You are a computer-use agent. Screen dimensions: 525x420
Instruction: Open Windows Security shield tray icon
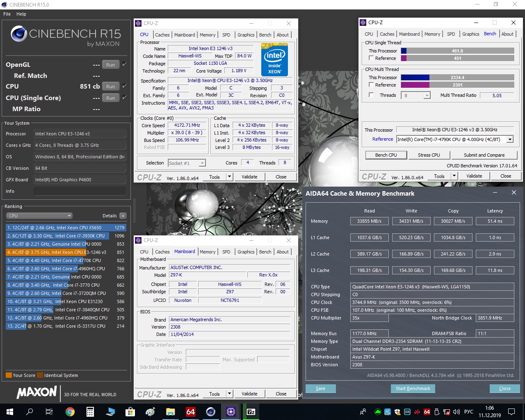(x=397, y=412)
